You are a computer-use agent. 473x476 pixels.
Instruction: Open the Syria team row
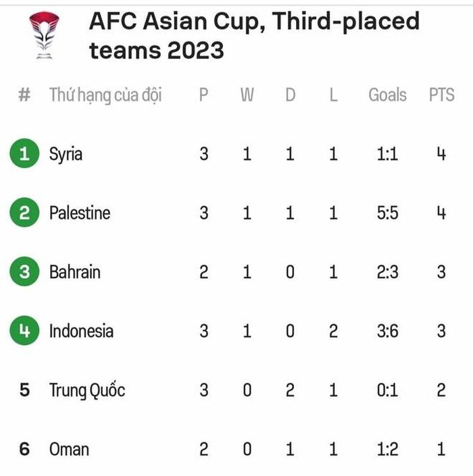click(236, 154)
